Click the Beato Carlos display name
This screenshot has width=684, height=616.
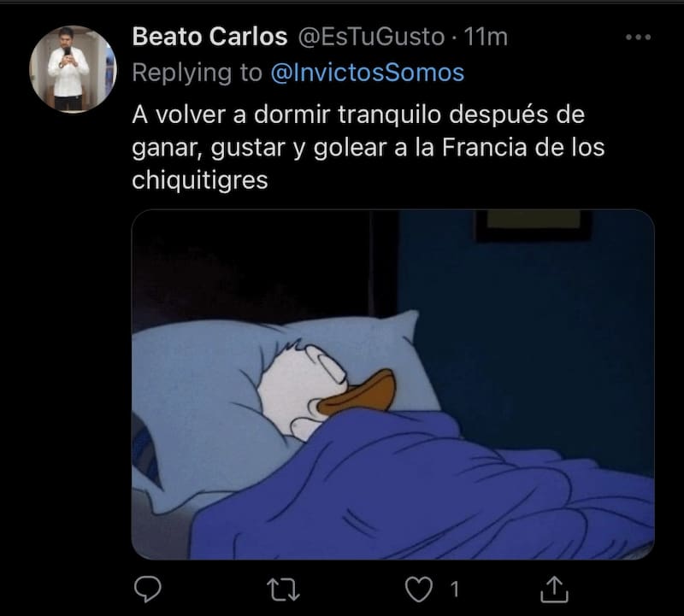click(x=209, y=36)
